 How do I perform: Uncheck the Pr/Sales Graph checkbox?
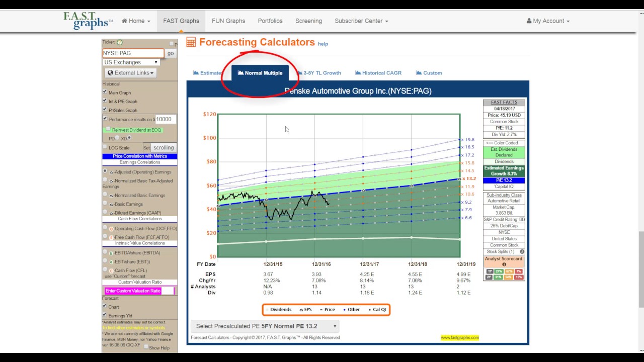click(x=105, y=110)
